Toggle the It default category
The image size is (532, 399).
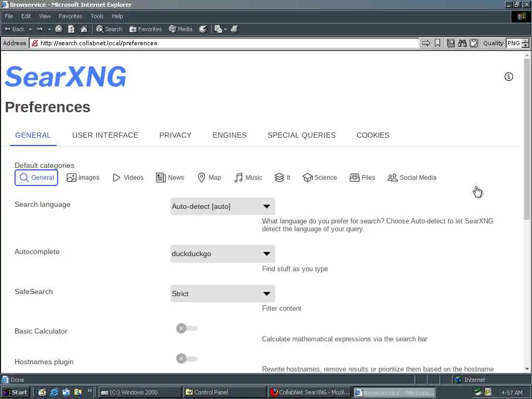282,178
